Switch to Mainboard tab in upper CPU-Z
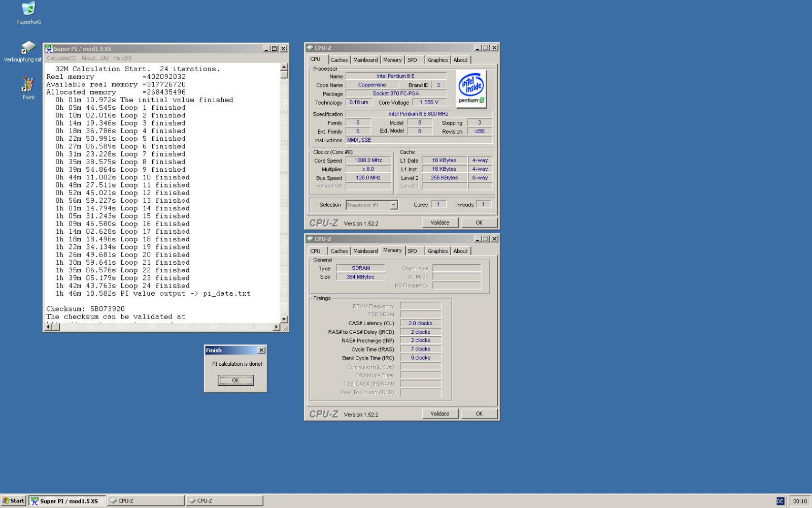 tap(365, 60)
